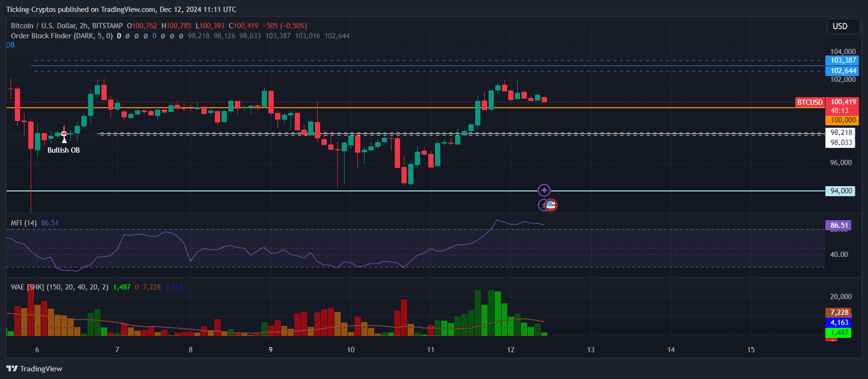Select the MFI (14) indicator title
Screen dimensions: 868x379
(24, 223)
